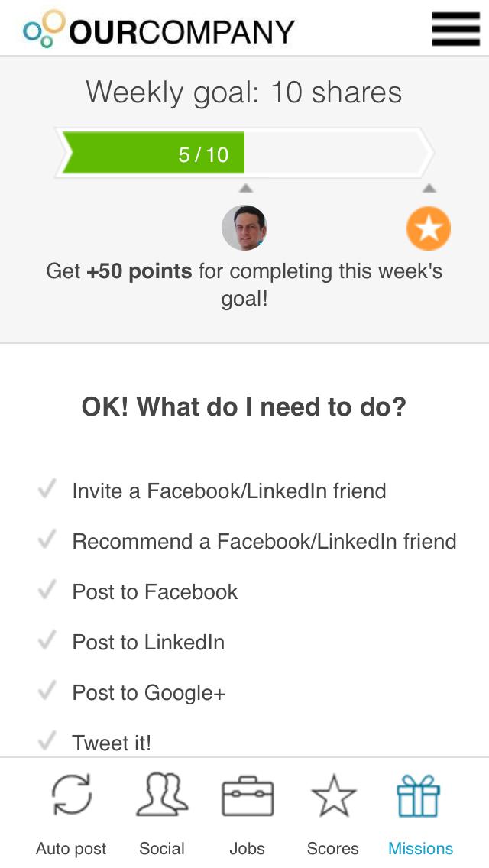Open the Social people icon
489x868 pixels.
pyautogui.click(x=162, y=795)
